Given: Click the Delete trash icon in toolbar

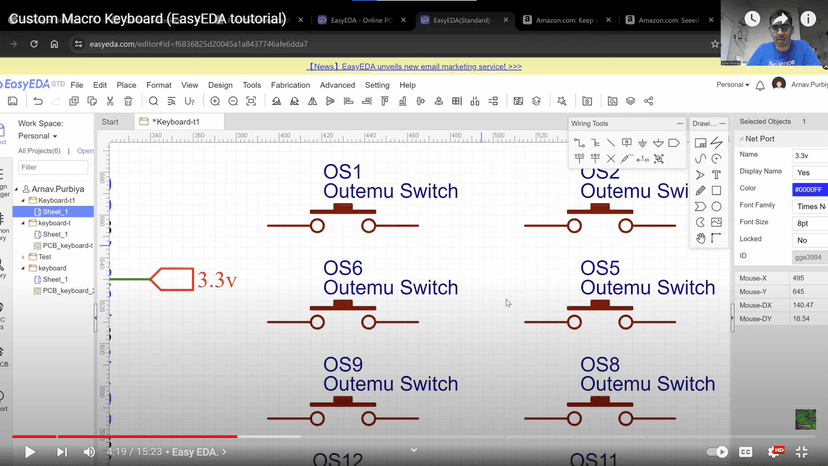Looking at the screenshot, I should (128, 101).
